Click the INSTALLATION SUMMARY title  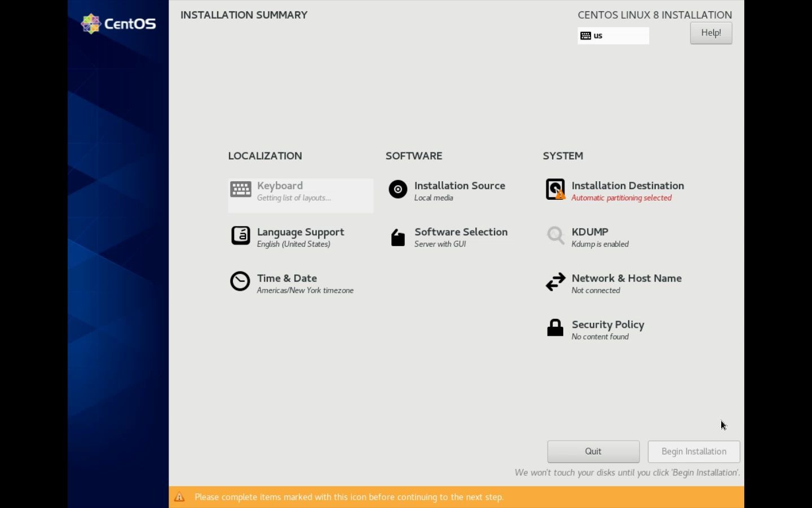[244, 15]
